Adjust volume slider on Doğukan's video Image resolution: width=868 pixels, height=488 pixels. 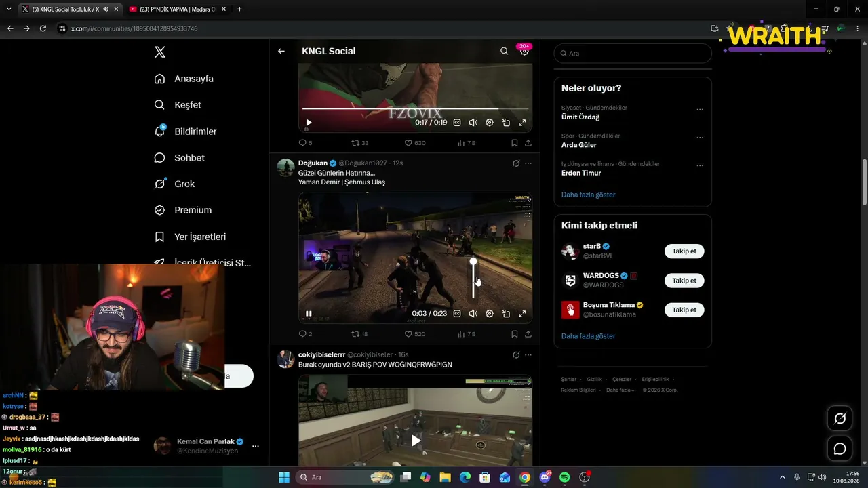[x=473, y=279]
